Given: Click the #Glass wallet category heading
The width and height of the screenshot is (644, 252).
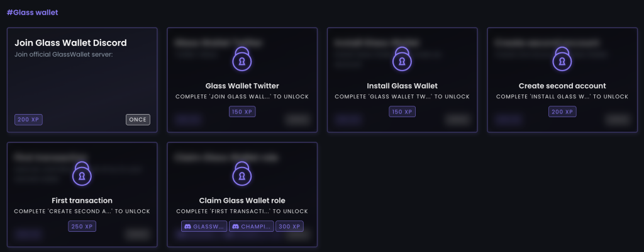Looking at the screenshot, I should (33, 13).
